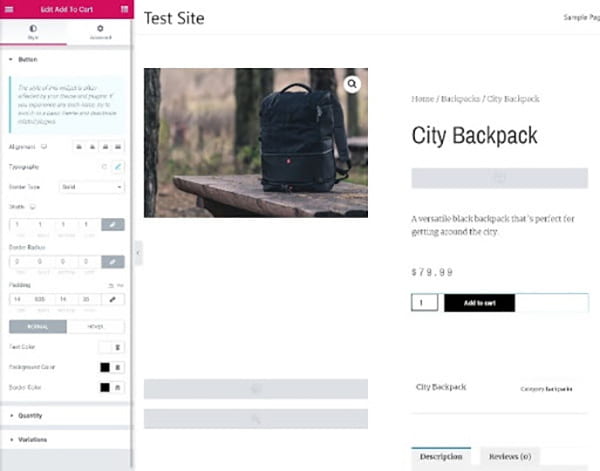Click the Width bottom value field

pyautogui.click(x=67, y=224)
